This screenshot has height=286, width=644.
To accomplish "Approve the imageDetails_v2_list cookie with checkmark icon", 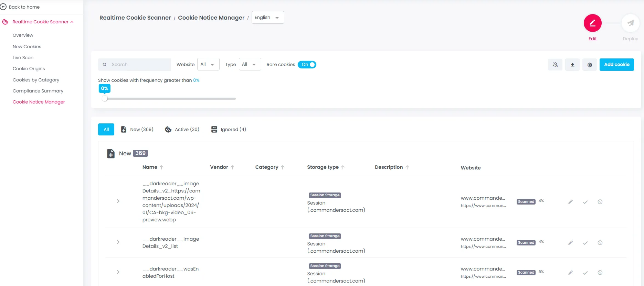I will [585, 243].
